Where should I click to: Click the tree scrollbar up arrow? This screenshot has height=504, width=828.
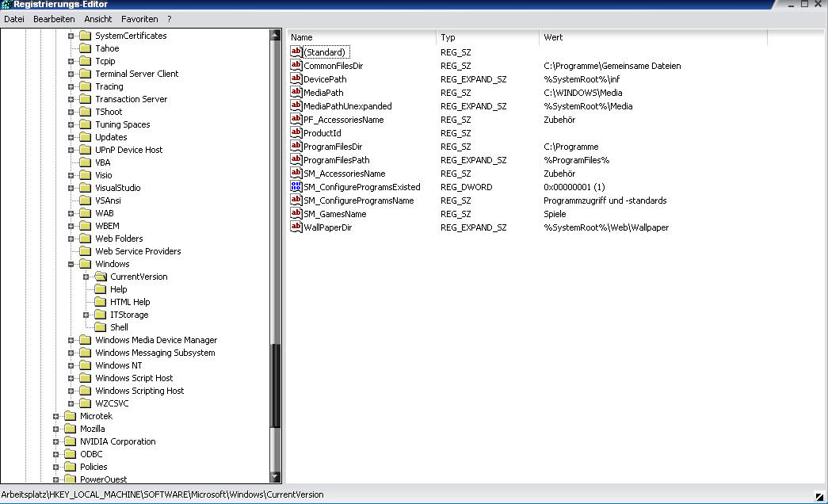click(x=275, y=36)
